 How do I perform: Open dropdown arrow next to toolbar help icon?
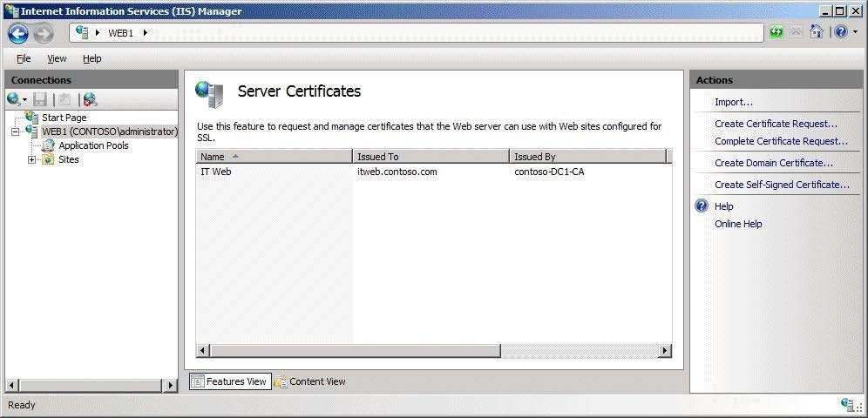point(855,32)
